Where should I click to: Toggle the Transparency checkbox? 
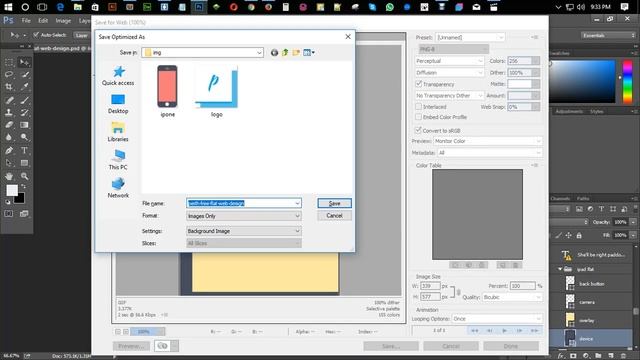pos(418,84)
